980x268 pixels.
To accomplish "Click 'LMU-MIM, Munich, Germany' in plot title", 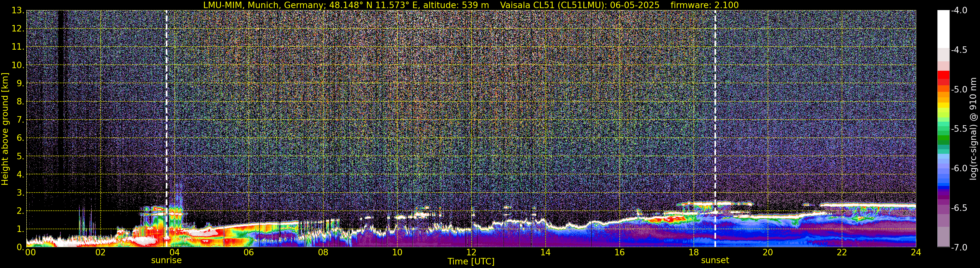I will (264, 5).
